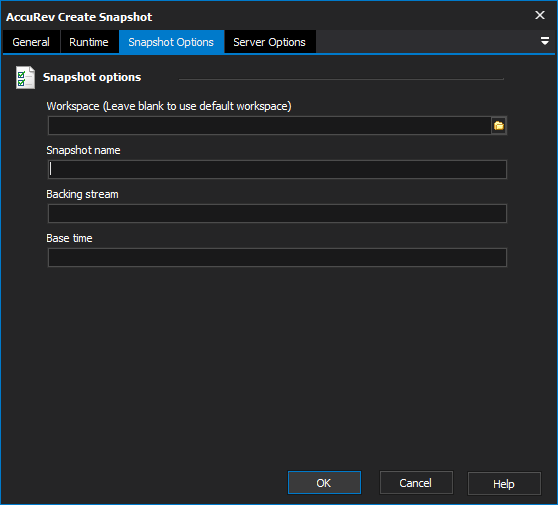The height and width of the screenshot is (505, 558).
Task: Open Help for this action
Action: pyautogui.click(x=504, y=483)
